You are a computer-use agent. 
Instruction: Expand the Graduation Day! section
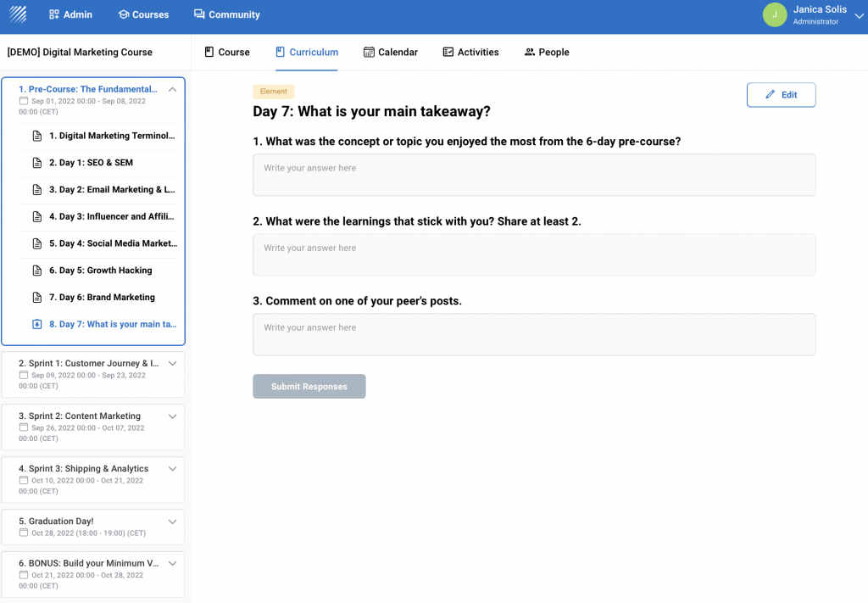(x=172, y=522)
